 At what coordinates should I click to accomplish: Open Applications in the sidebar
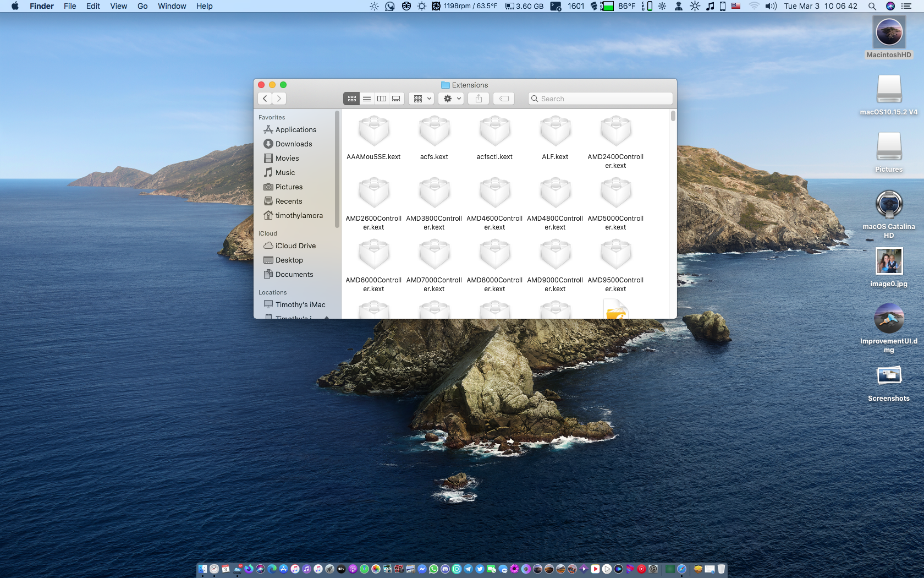(295, 130)
